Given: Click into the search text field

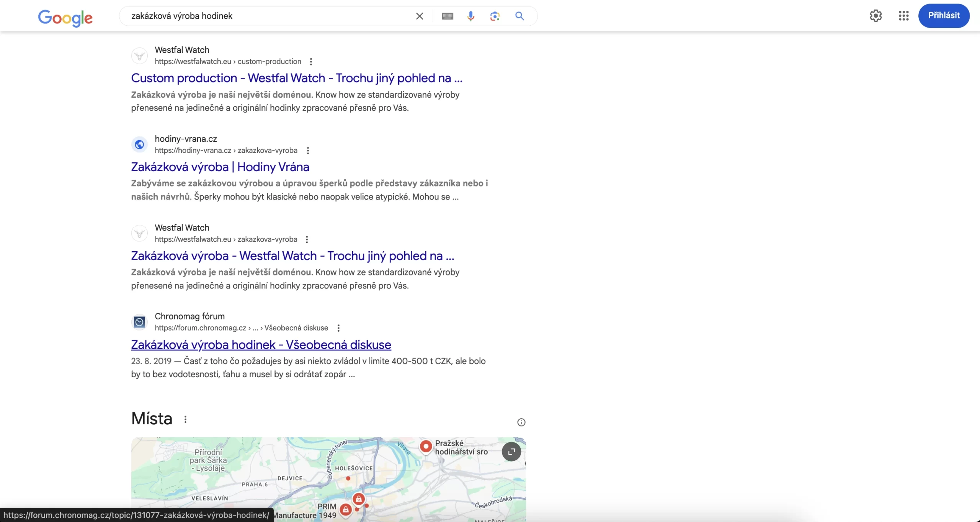Looking at the screenshot, I should (268, 16).
